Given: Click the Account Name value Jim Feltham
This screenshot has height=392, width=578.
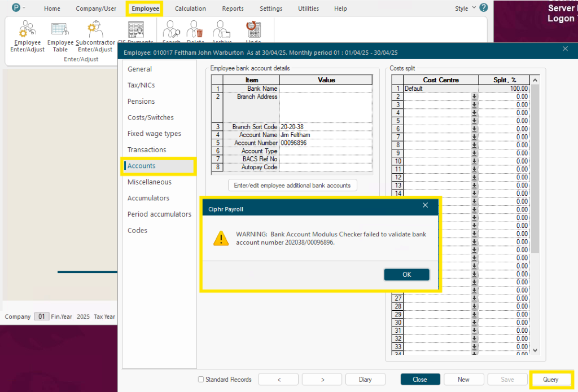Looking at the screenshot, I should (326, 135).
